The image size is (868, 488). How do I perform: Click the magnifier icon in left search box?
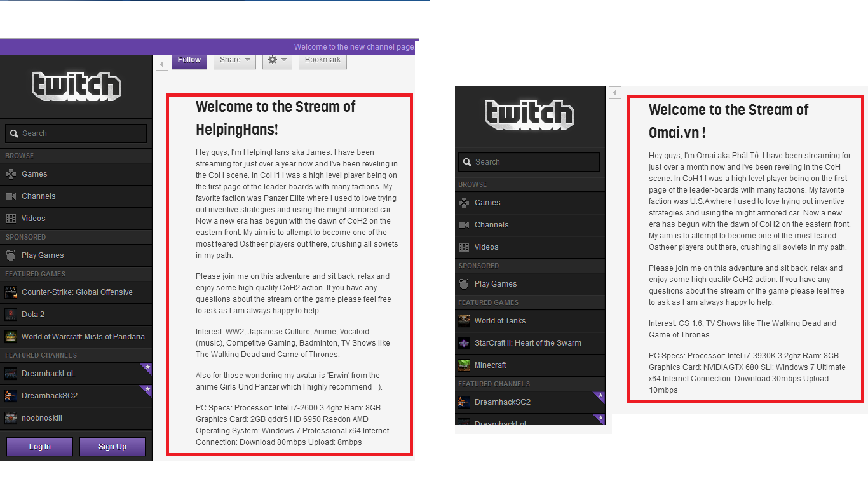point(14,133)
